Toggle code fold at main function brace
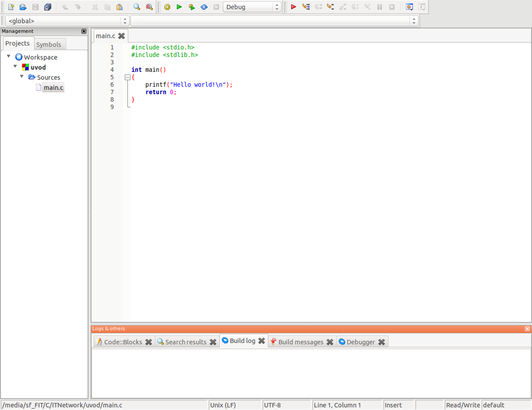Screen dimensions: 532x410 tap(127, 77)
